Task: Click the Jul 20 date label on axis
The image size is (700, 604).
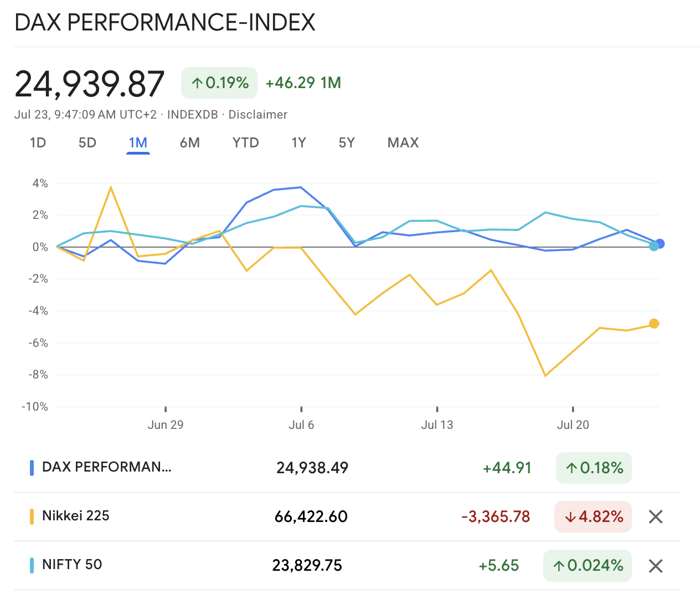Action: tap(573, 425)
